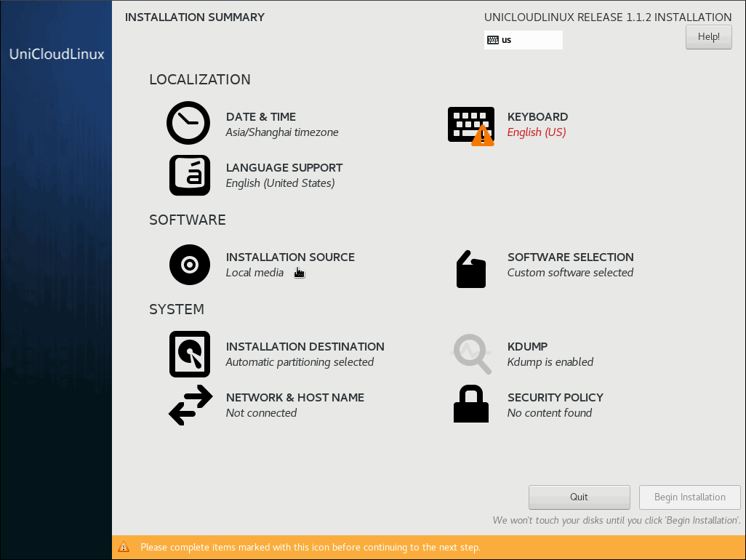Click the Begin Installation button

[x=689, y=497]
